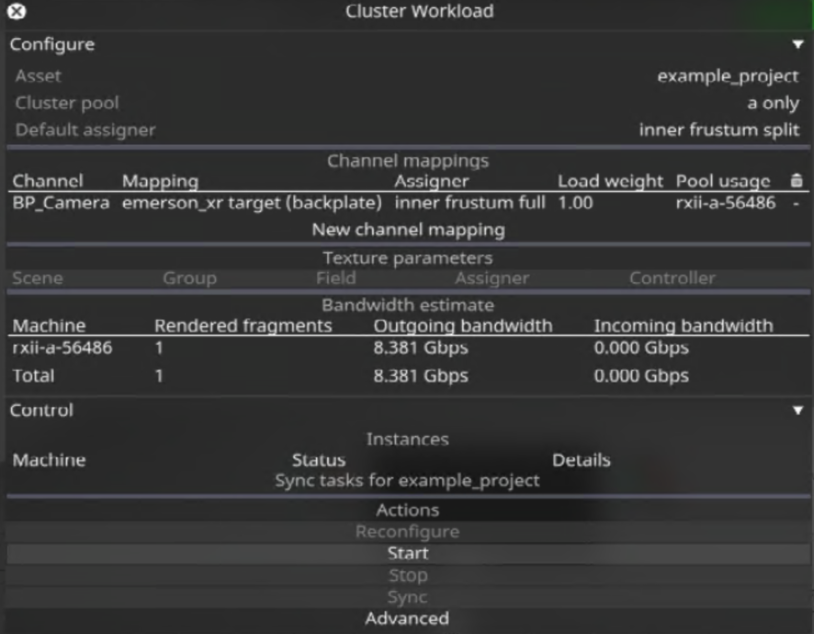Click the Outgoing bandwidth column header
The width and height of the screenshot is (814, 634).
[463, 326]
